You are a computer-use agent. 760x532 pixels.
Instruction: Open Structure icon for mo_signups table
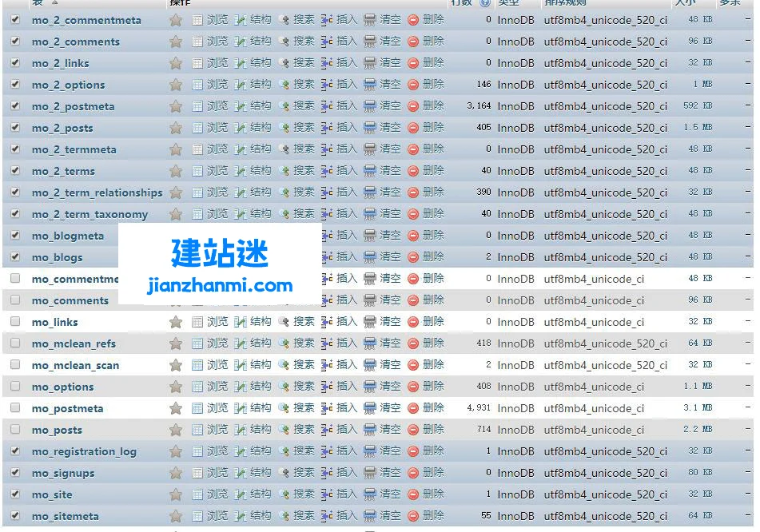[x=241, y=473]
